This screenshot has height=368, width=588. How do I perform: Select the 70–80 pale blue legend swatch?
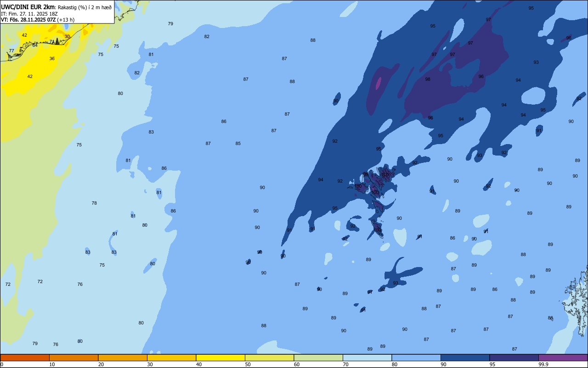tap(367, 357)
